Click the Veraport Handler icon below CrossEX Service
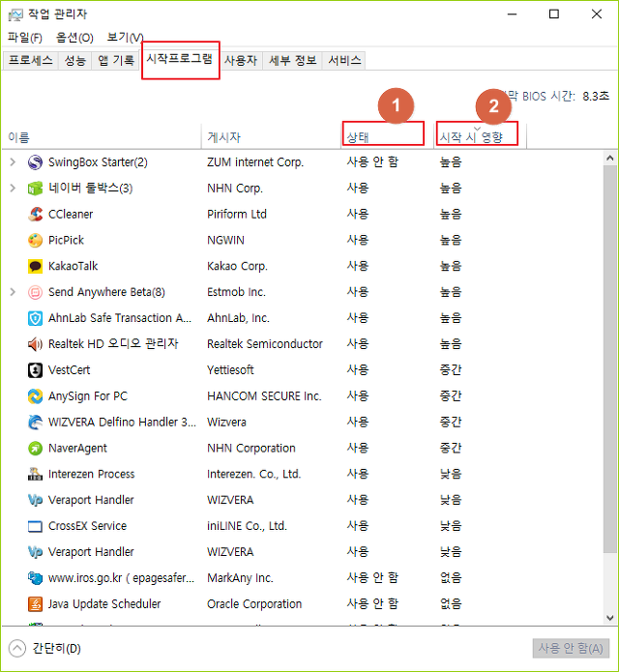 35,552
